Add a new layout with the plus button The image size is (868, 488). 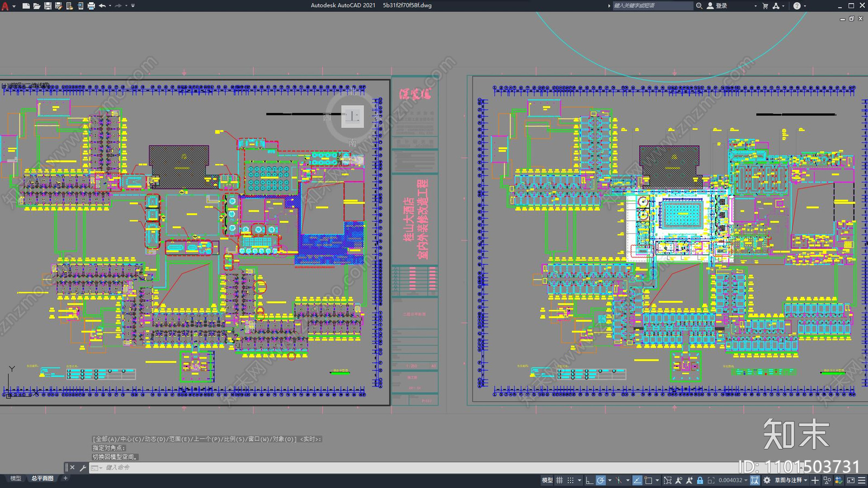[65, 478]
